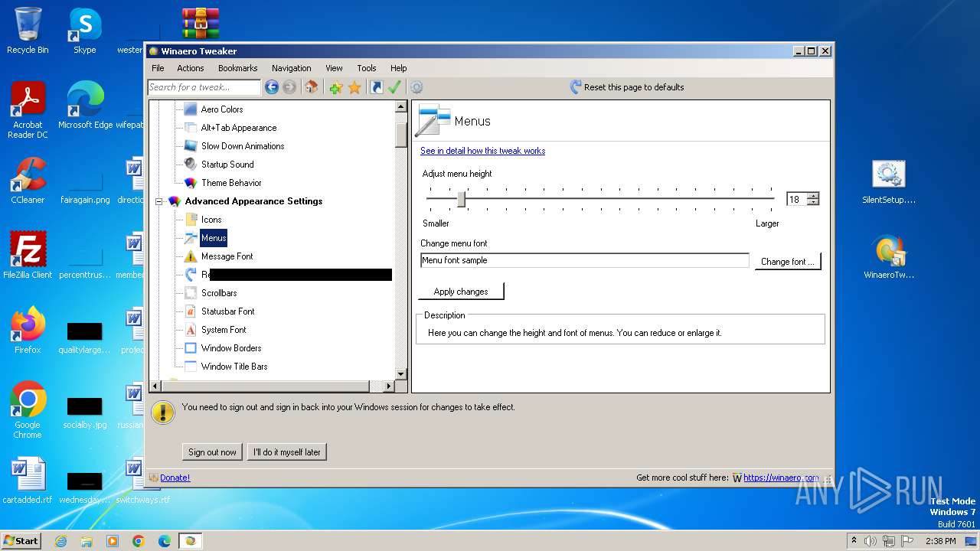Go to the home page icon
This screenshot has height=551, width=980.
tap(311, 87)
